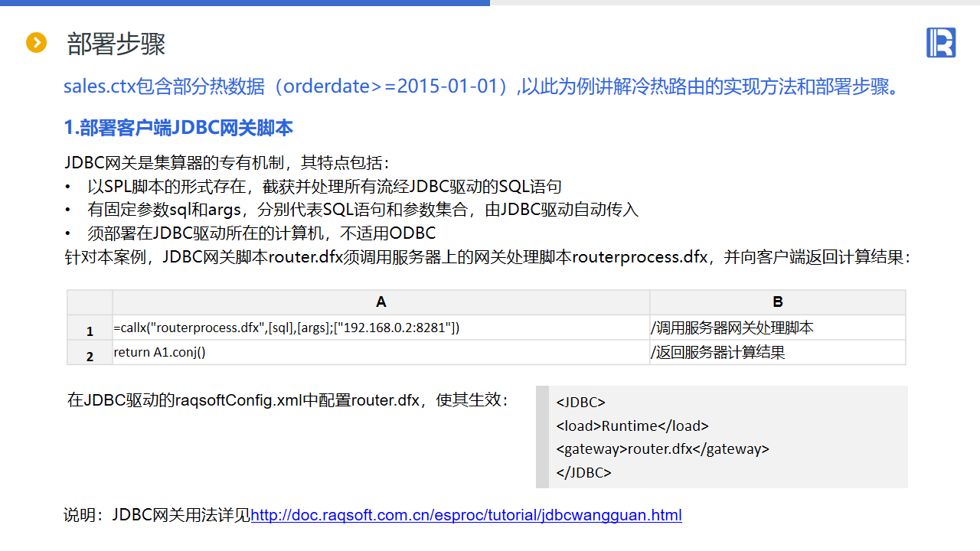Click the </JDBC> closing tag line

[x=584, y=472]
